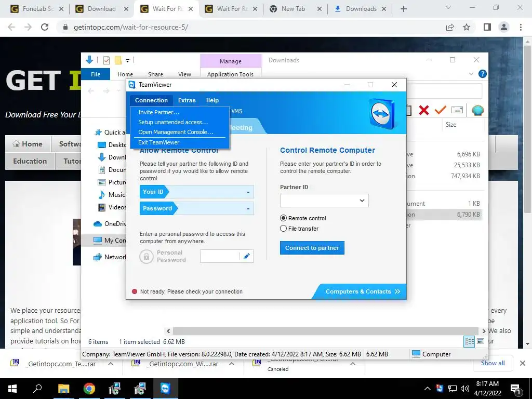Click Chrome back arrow
The height and width of the screenshot is (399, 532).
[11, 27]
